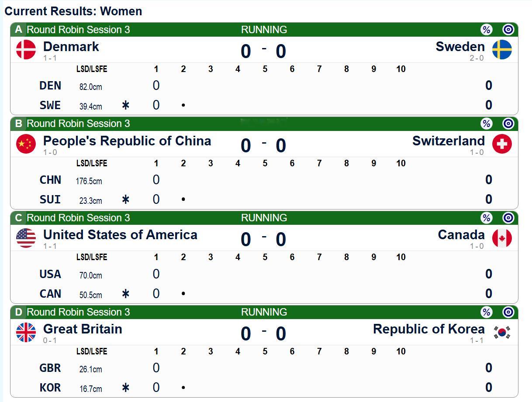Click the target icon for Sheet C
Viewport: 532px width, 402px height.
(508, 218)
